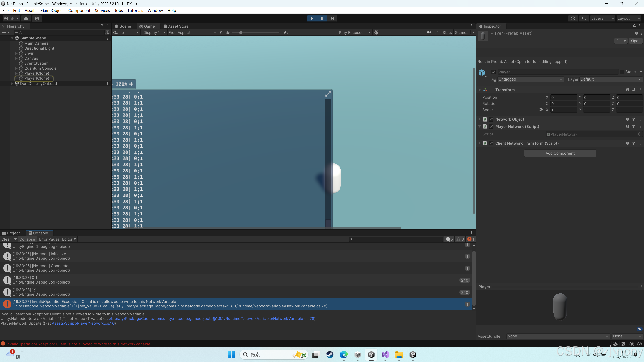Clear the Console messages

tap(6, 239)
